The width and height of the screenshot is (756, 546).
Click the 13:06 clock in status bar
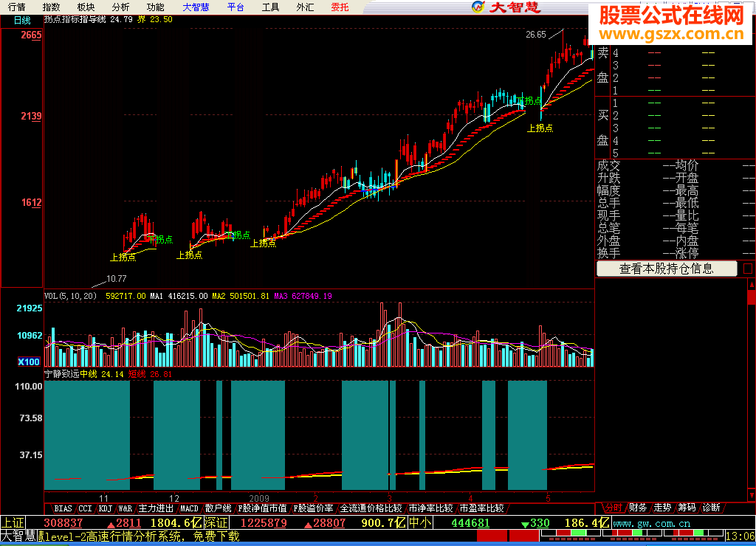[740, 536]
